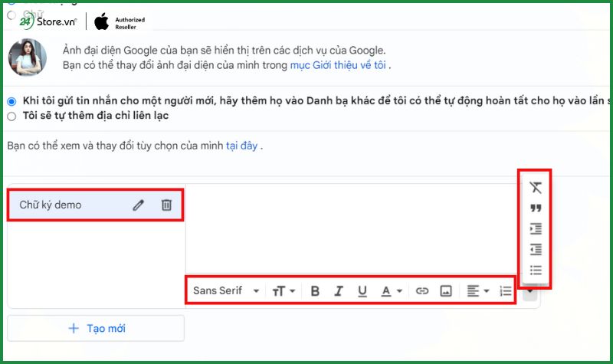Image resolution: width=613 pixels, height=364 pixels.
Task: Click the indent less icon
Action: click(536, 250)
